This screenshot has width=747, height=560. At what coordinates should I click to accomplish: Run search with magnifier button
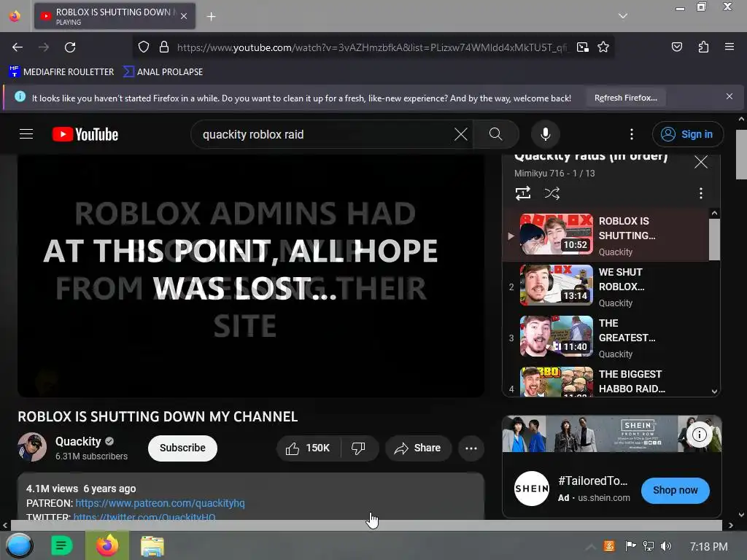click(x=495, y=134)
